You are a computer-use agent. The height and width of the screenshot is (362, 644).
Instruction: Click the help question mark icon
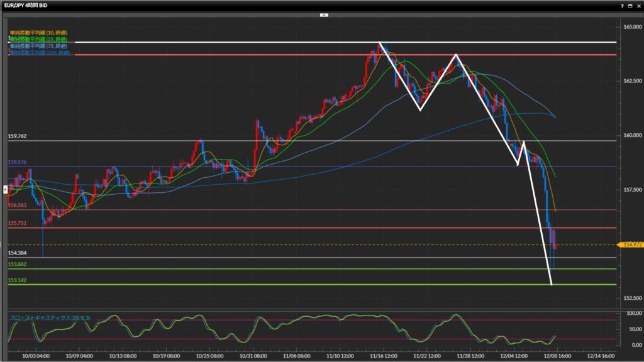(x=622, y=6)
